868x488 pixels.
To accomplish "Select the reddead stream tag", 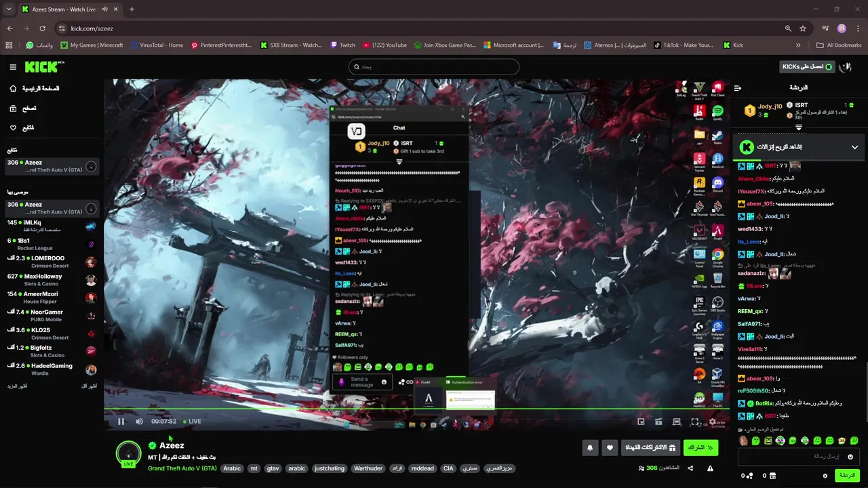I will pos(422,468).
